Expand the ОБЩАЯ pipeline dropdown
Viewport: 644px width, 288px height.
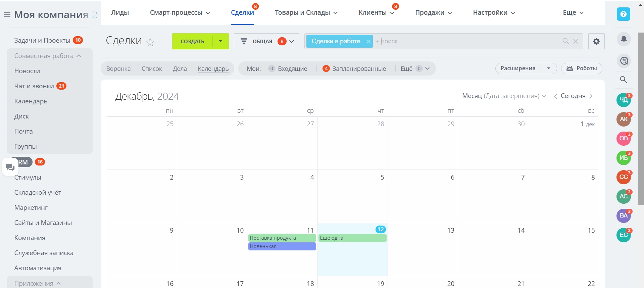click(x=292, y=42)
